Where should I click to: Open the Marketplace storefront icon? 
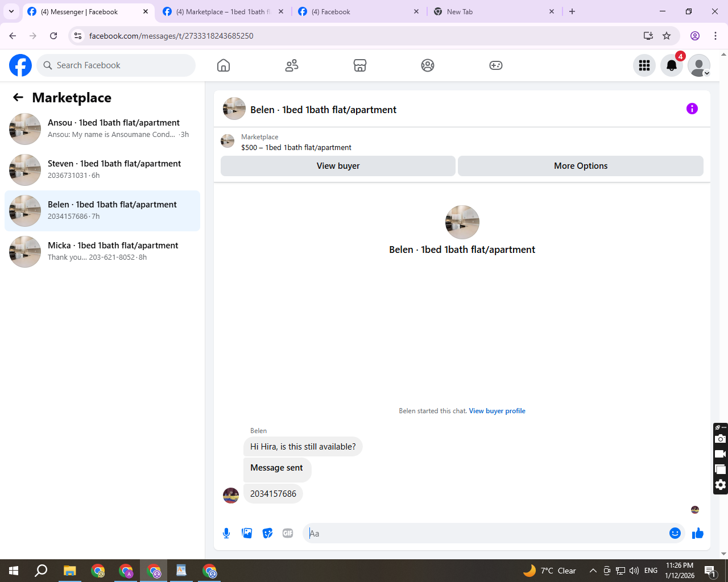tap(360, 65)
